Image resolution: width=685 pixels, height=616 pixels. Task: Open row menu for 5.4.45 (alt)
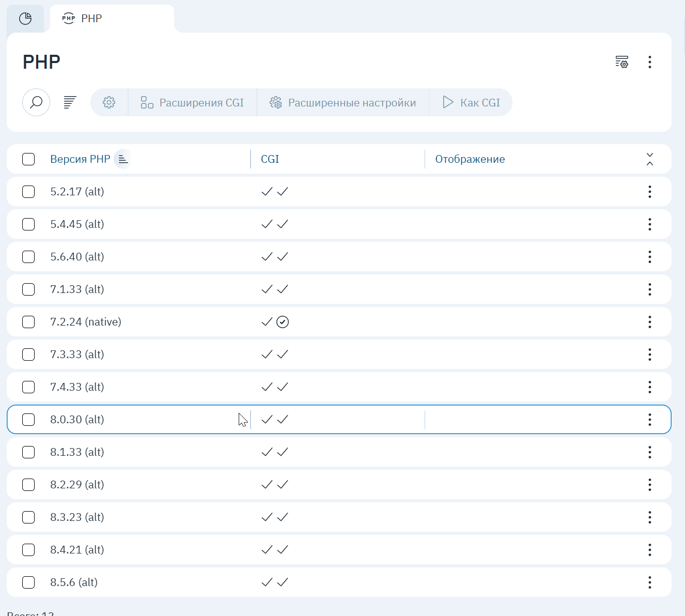pos(650,224)
